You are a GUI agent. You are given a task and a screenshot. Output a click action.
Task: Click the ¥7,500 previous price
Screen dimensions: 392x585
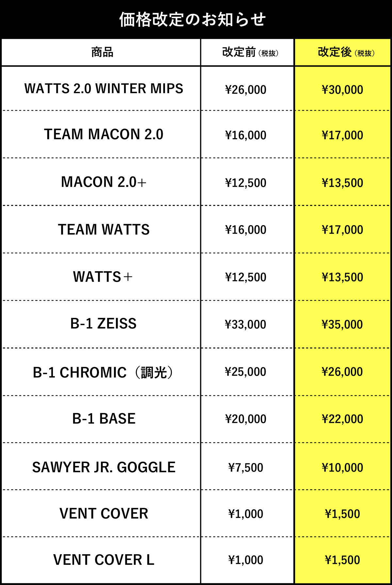click(x=246, y=468)
